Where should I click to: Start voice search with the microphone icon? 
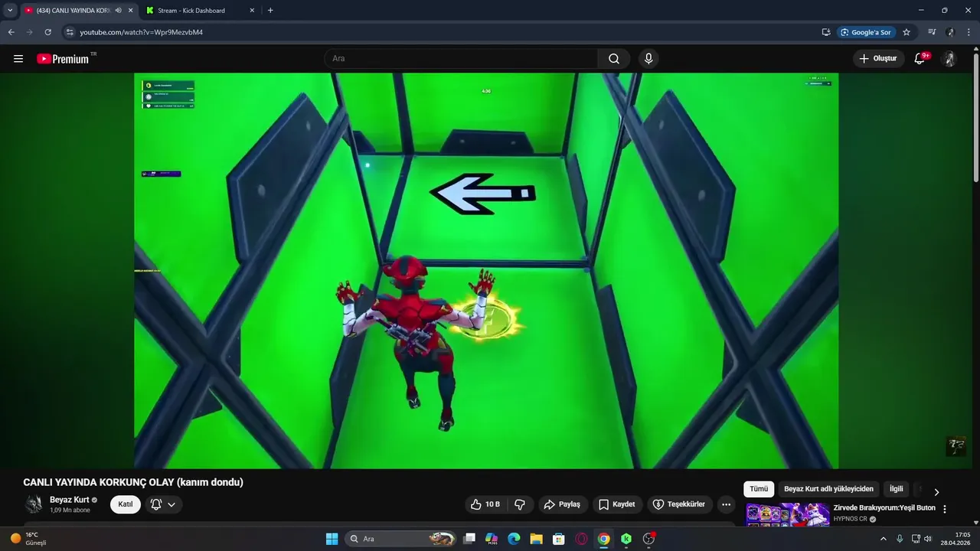coord(648,59)
